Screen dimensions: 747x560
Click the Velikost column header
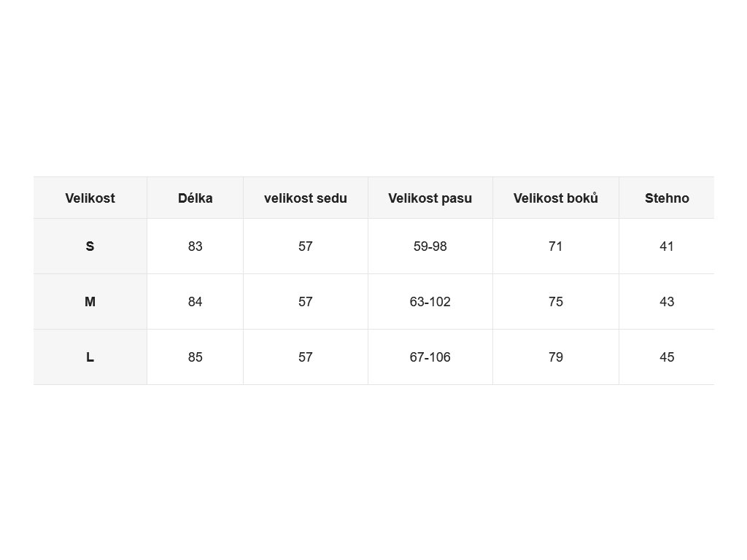(90, 198)
